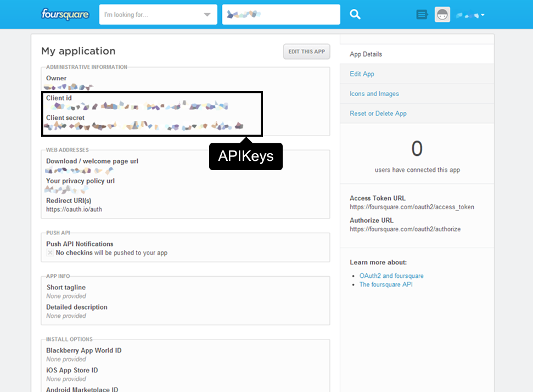Click the Download / welcome page url label
Screen dimensions: 533x392
(92, 161)
